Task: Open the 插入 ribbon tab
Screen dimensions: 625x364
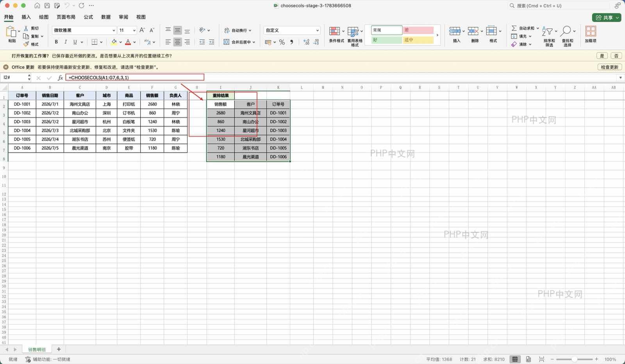Action: [26, 17]
